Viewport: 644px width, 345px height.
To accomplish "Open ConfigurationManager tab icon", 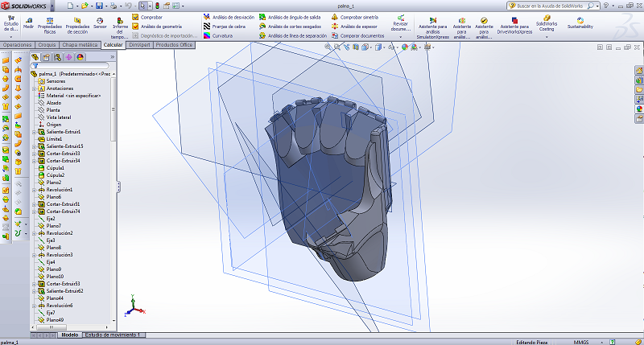I will click(x=57, y=57).
